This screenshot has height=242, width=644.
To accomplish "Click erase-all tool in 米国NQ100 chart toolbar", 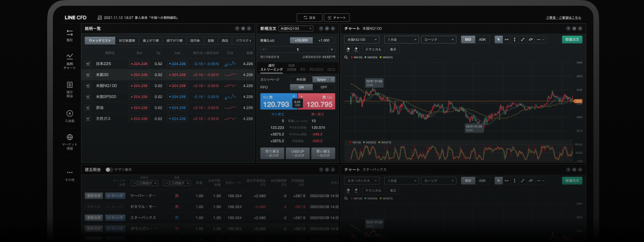I will pyautogui.click(x=356, y=49).
